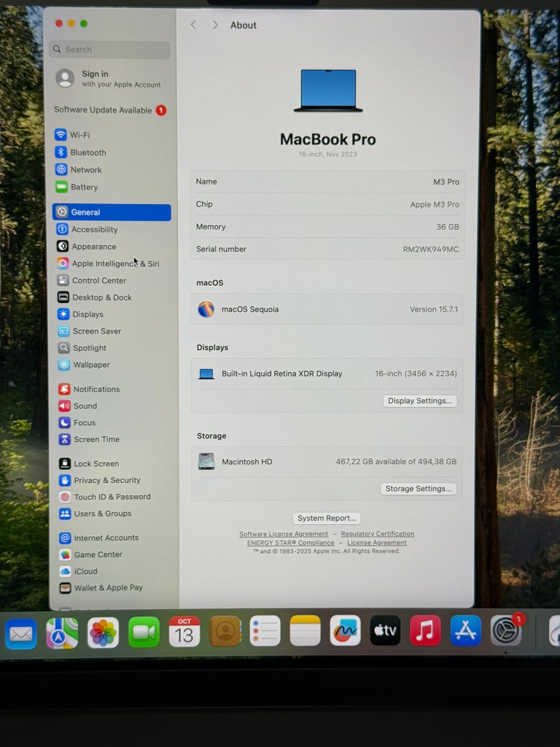The height and width of the screenshot is (747, 560).
Task: Open Internet Accounts settings
Action: tap(100, 537)
